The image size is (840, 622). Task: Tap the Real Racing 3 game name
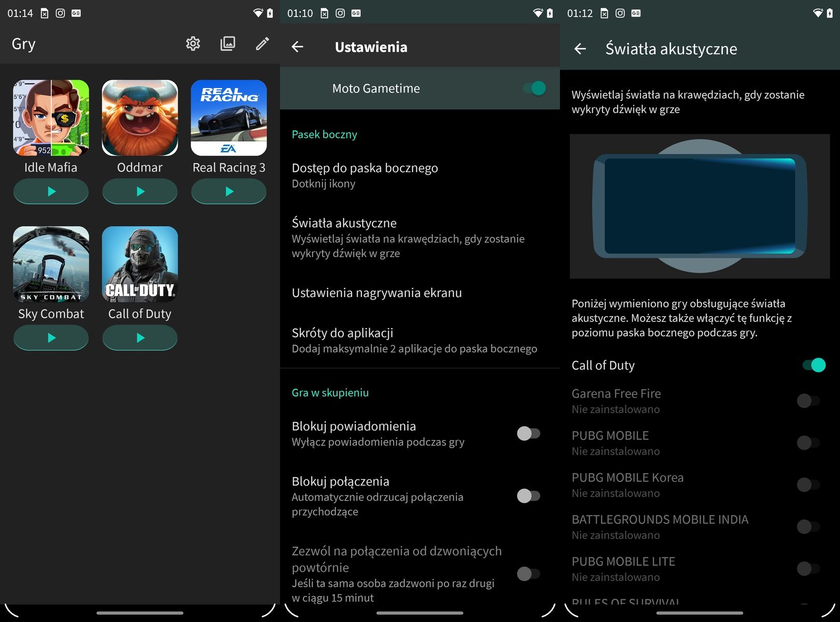[x=229, y=167]
